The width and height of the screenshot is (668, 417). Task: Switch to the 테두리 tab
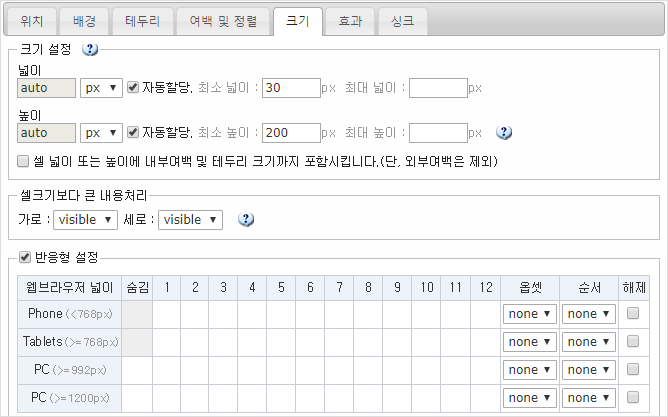point(141,20)
